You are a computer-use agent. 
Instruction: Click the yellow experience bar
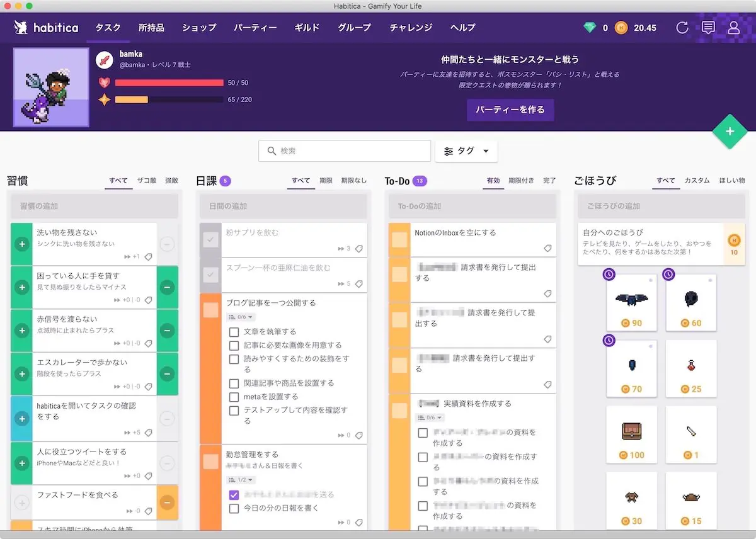click(169, 99)
